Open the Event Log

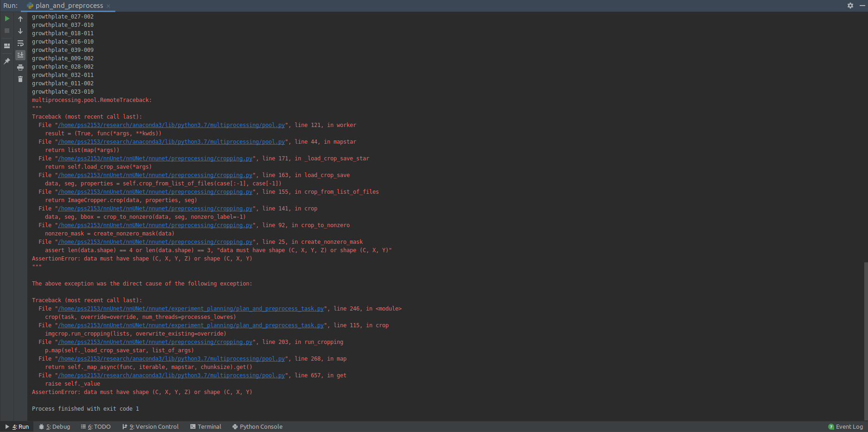coord(846,426)
